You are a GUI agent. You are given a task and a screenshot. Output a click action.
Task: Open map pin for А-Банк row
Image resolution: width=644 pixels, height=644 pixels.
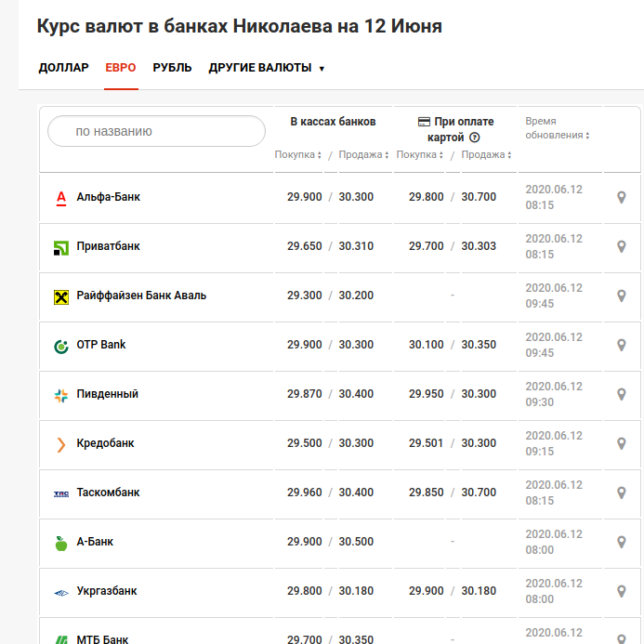[622, 542]
